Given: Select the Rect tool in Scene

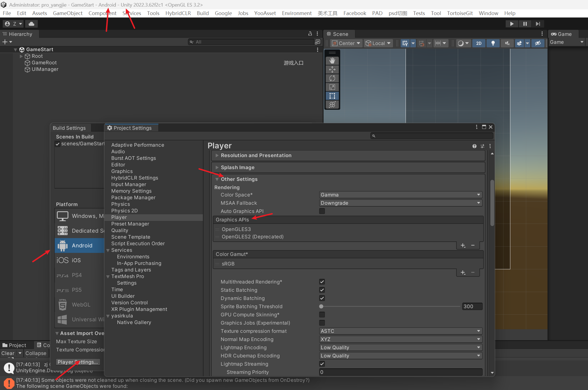Looking at the screenshot, I should pyautogui.click(x=332, y=96).
